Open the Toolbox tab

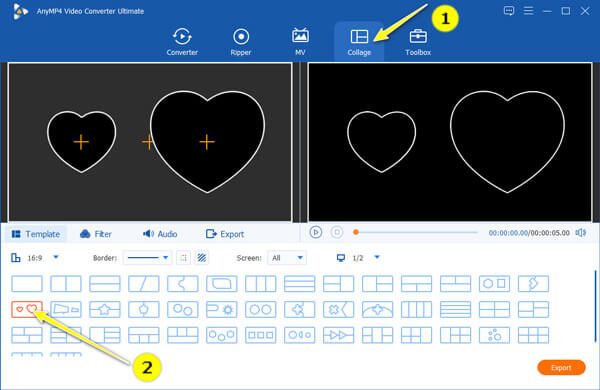click(x=418, y=42)
